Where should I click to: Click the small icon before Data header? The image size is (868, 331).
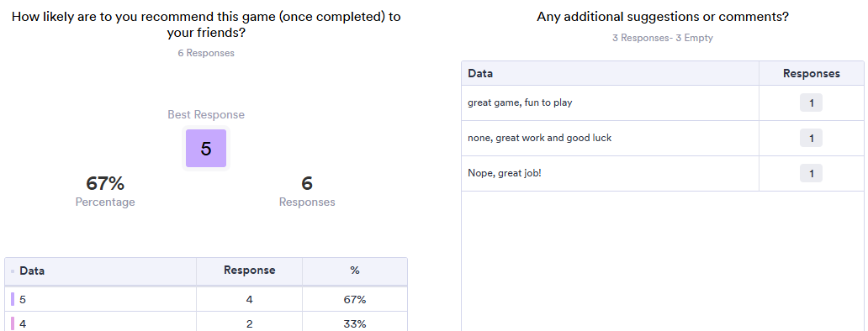(13, 271)
